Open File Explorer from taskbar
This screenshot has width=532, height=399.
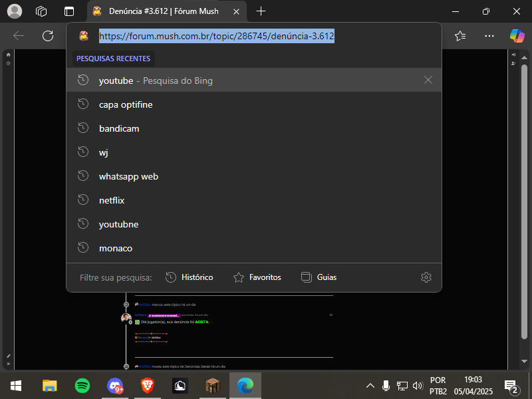49,386
